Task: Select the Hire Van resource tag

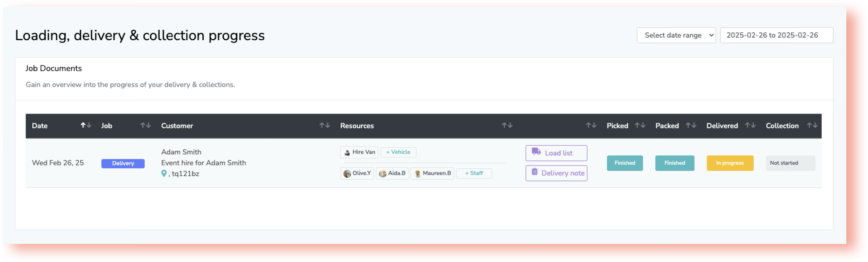Action: click(359, 152)
